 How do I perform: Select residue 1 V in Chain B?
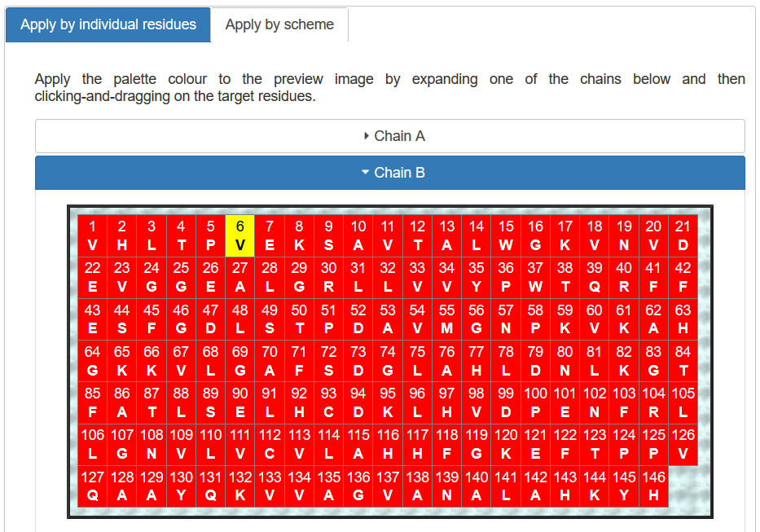pyautogui.click(x=93, y=235)
